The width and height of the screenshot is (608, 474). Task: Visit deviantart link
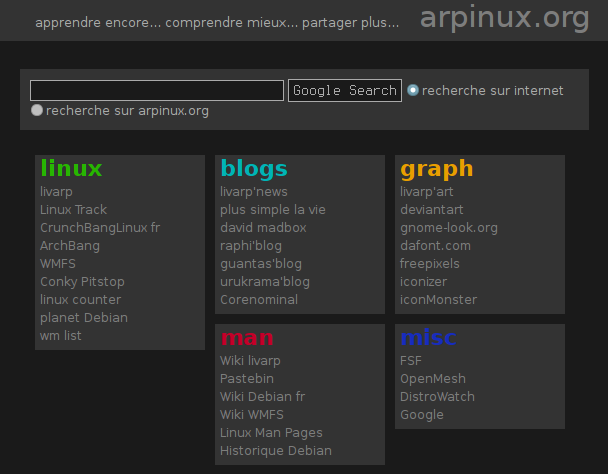click(432, 210)
